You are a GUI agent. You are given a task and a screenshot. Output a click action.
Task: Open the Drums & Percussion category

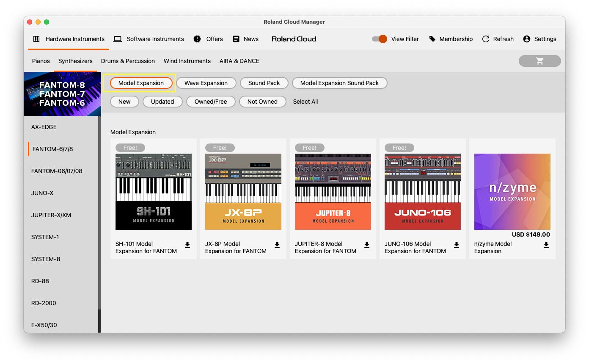click(128, 61)
